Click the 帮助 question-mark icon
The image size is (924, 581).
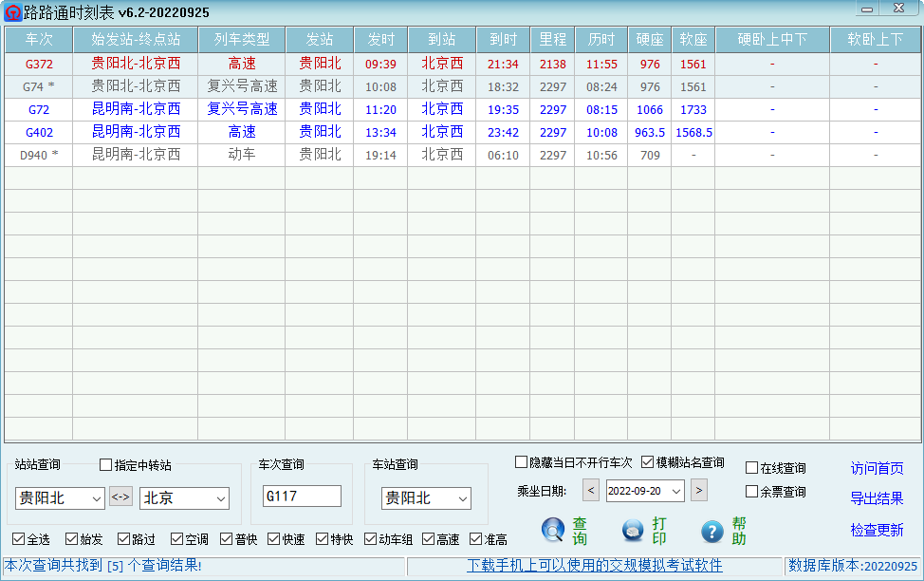pos(712,532)
